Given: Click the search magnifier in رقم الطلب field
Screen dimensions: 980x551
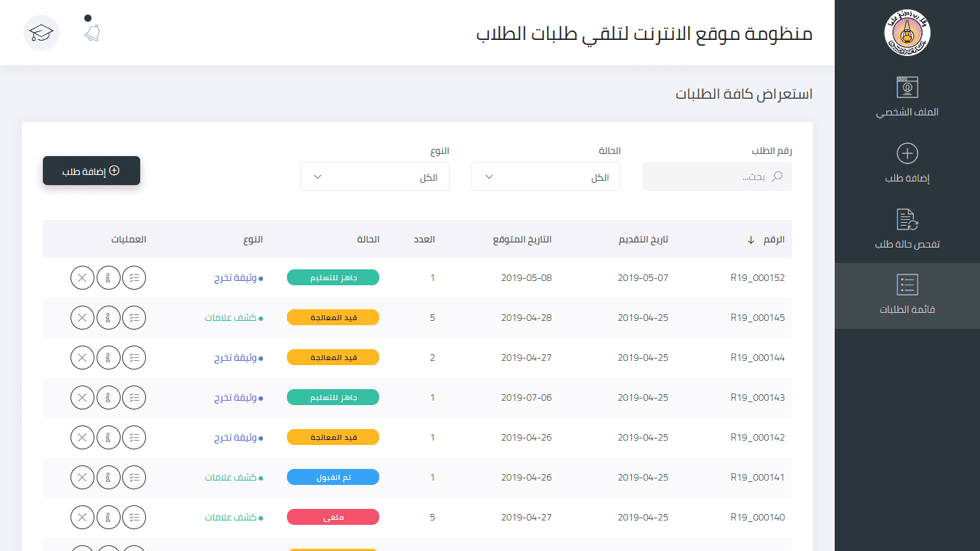Looking at the screenshot, I should [777, 176].
